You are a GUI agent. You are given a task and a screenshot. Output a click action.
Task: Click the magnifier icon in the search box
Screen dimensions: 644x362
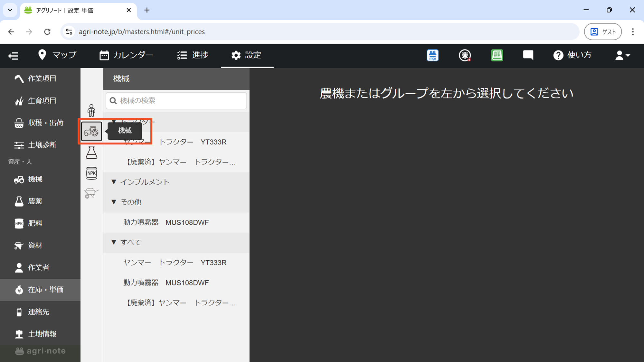coord(113,101)
